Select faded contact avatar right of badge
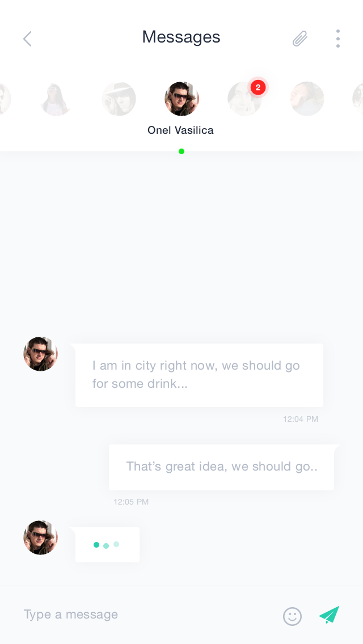 tap(307, 99)
